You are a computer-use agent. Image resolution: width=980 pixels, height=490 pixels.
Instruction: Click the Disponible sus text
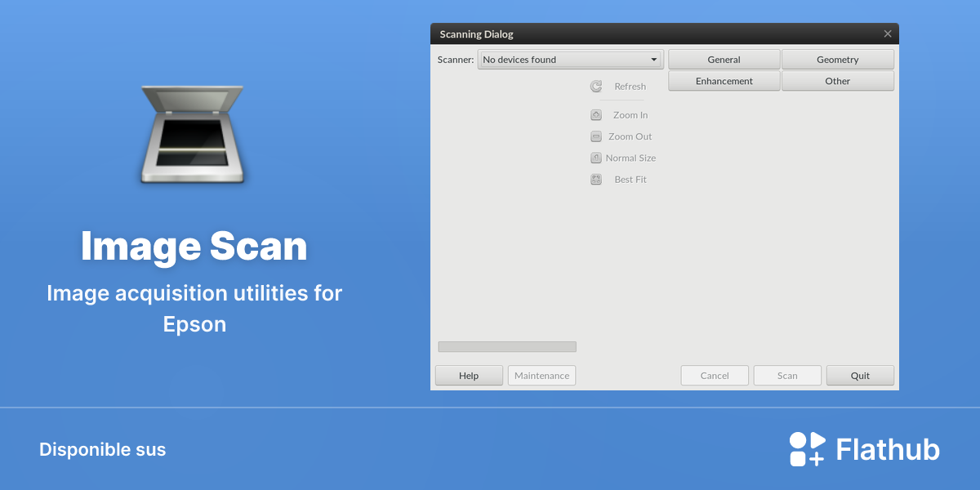pos(103,449)
